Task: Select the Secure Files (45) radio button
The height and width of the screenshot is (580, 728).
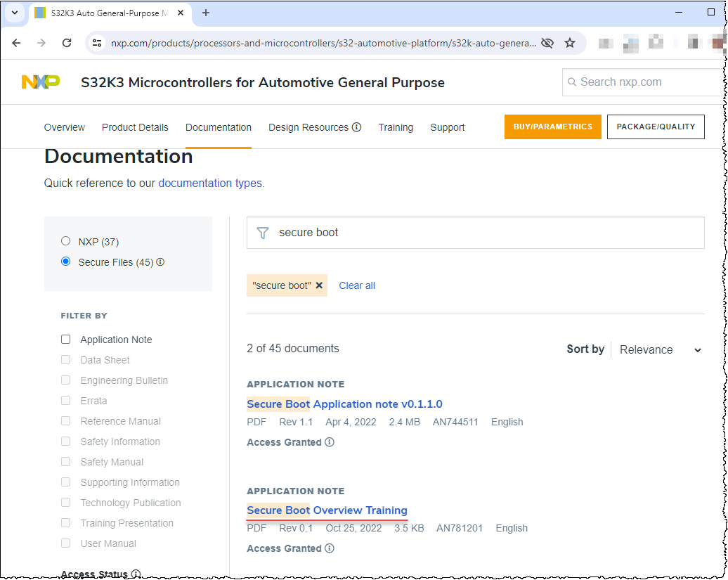Action: 65,261
